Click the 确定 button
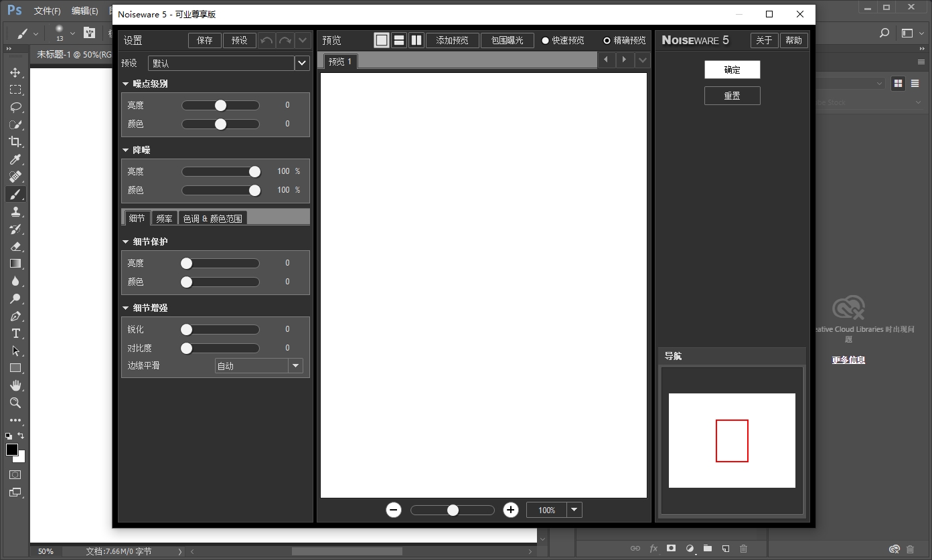 click(x=732, y=70)
